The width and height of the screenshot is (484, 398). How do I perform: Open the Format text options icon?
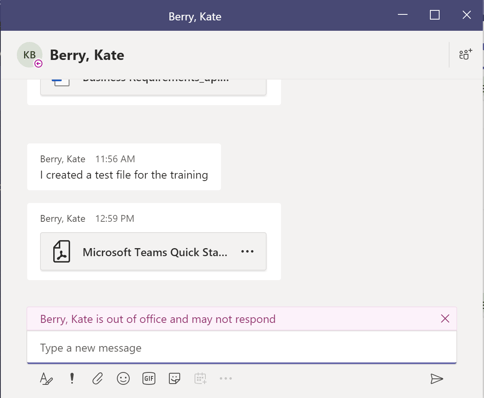click(x=46, y=379)
